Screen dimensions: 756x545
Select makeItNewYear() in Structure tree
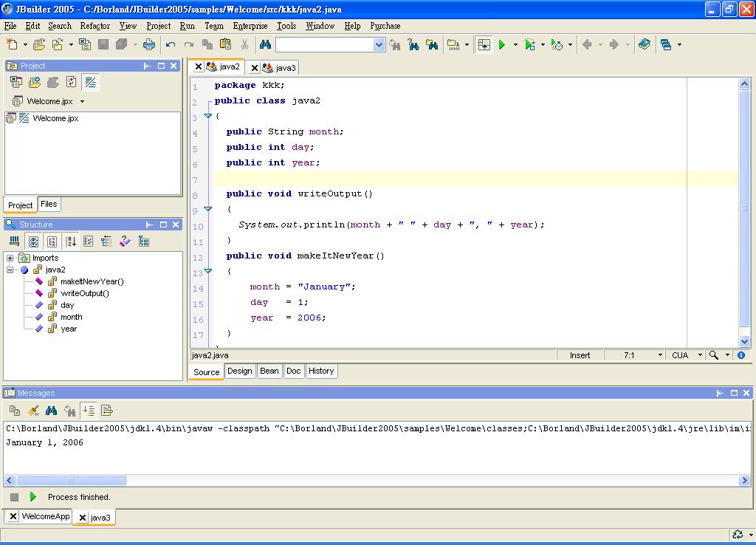92,281
